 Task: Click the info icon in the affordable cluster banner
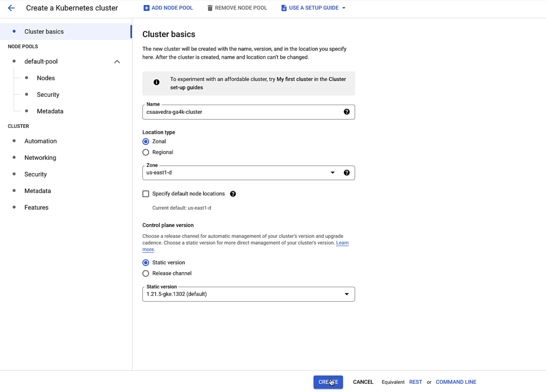(x=156, y=82)
